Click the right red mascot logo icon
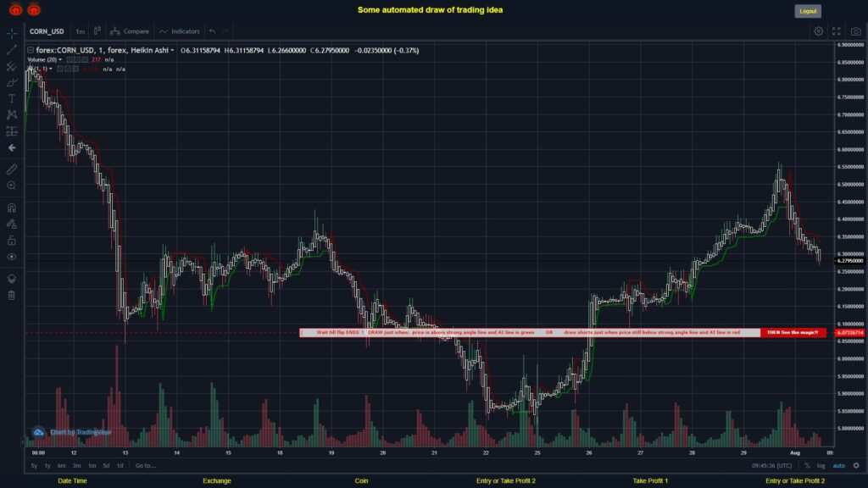This screenshot has width=868, height=488. [34, 8]
